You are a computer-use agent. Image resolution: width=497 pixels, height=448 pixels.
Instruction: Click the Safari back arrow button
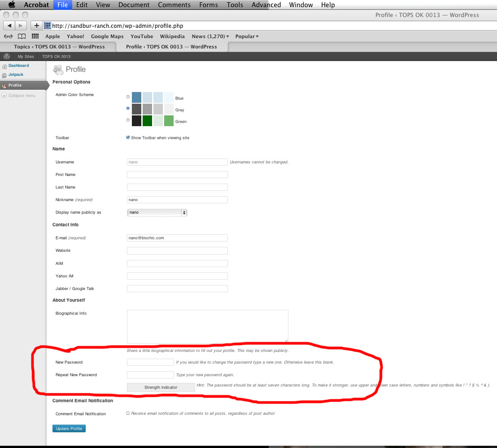(9, 26)
